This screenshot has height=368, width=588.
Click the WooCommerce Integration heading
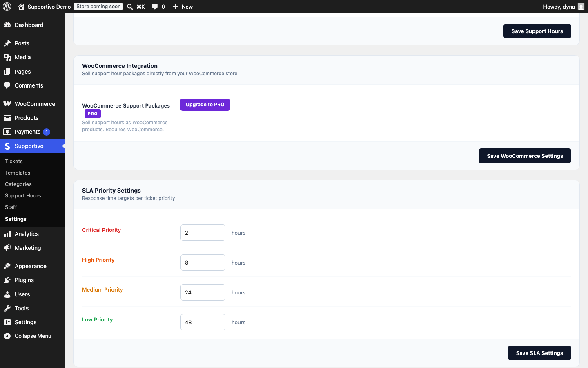[x=120, y=66]
